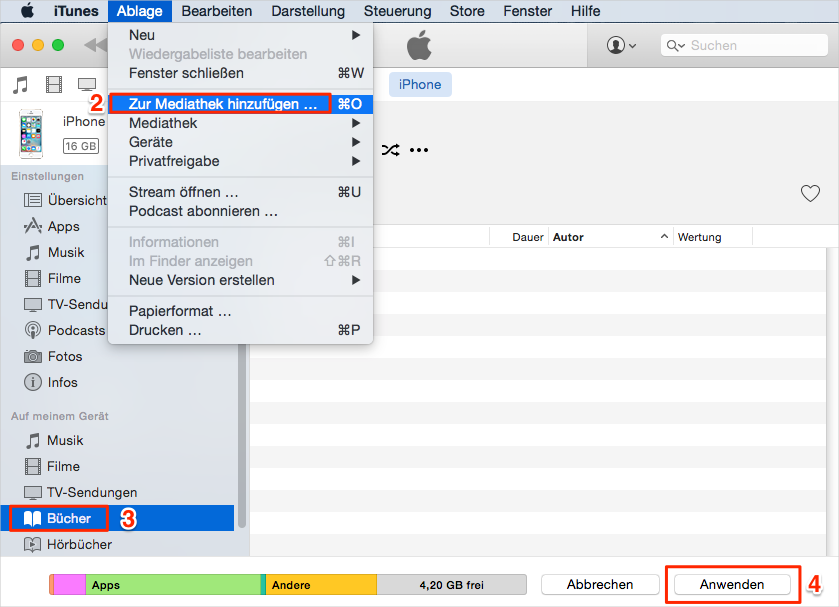Click the TV shows monitor icon in toolbar
Viewport: 839px width, 607px height.
point(87,85)
